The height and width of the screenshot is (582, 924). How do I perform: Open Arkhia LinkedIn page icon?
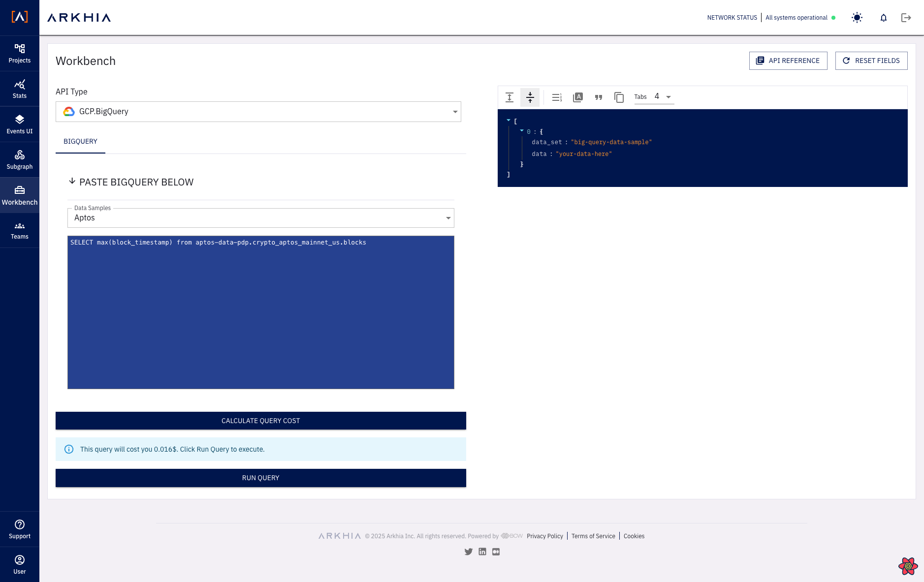pyautogui.click(x=482, y=552)
